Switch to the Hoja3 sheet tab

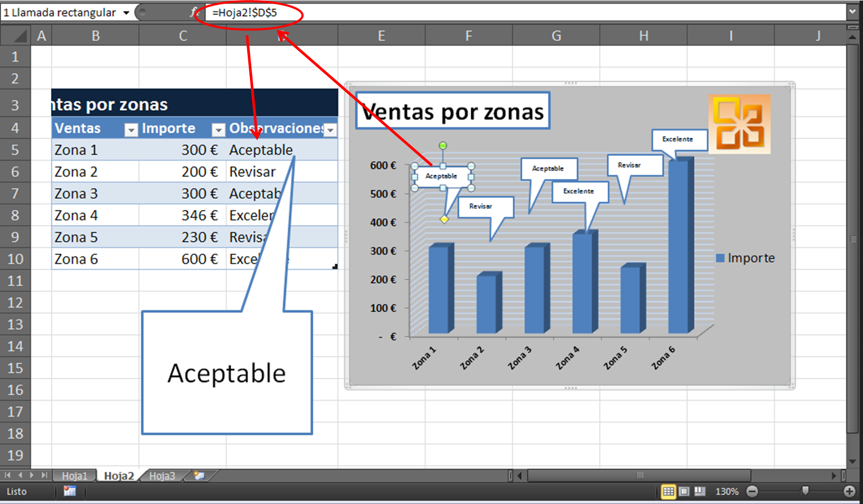(x=162, y=476)
